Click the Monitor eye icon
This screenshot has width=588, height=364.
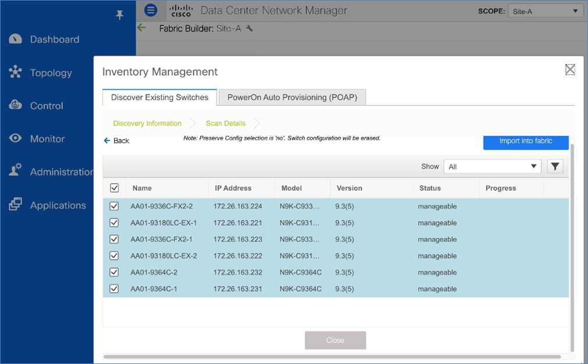coord(15,138)
